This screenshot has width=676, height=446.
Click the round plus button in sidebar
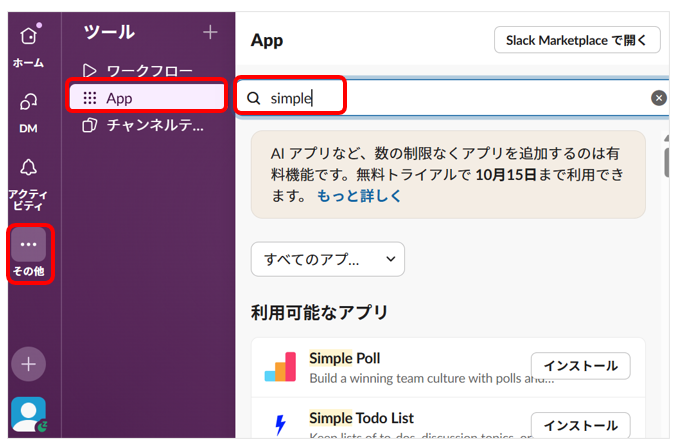(x=28, y=364)
